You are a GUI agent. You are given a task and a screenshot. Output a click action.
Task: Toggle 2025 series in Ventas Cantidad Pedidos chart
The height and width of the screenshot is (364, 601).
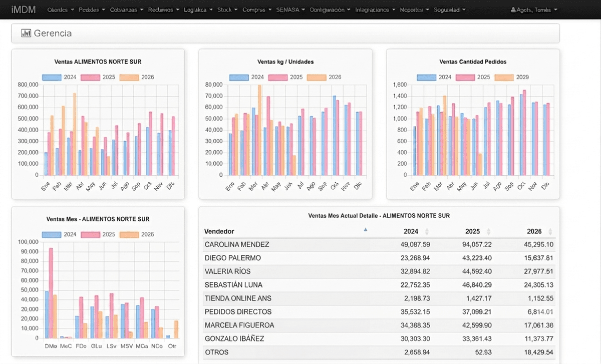(x=473, y=77)
